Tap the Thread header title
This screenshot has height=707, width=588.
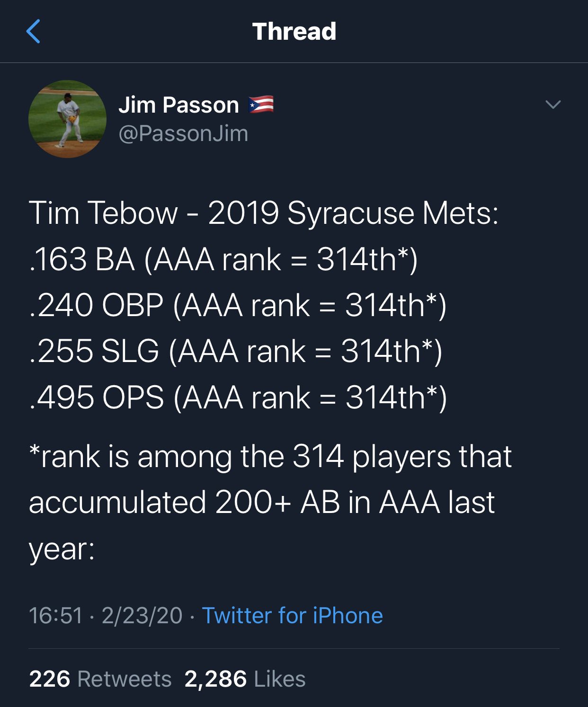[294, 32]
